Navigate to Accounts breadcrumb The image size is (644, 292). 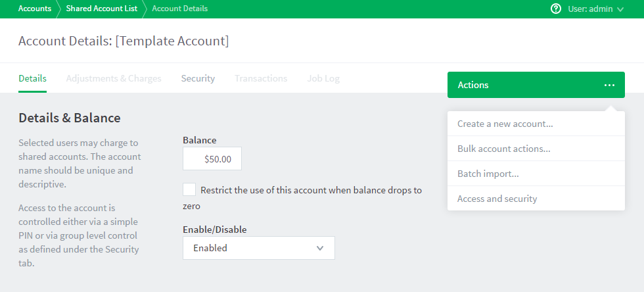tap(34, 9)
